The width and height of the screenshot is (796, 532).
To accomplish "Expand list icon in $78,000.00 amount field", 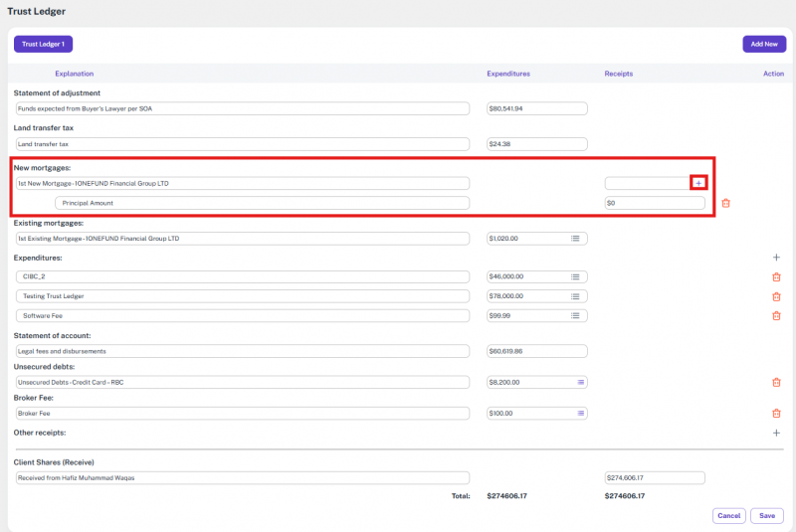I will tap(575, 296).
